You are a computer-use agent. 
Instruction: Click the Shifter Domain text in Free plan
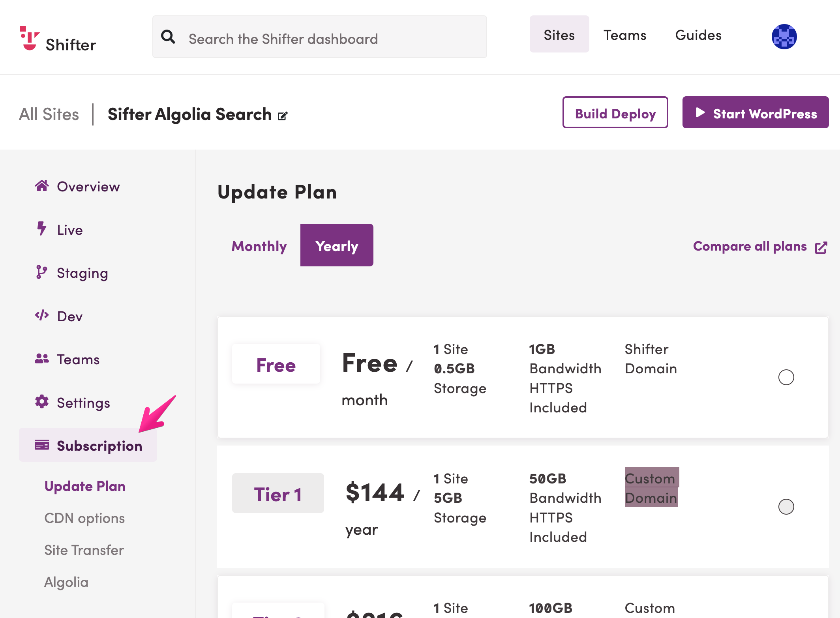[x=651, y=359]
